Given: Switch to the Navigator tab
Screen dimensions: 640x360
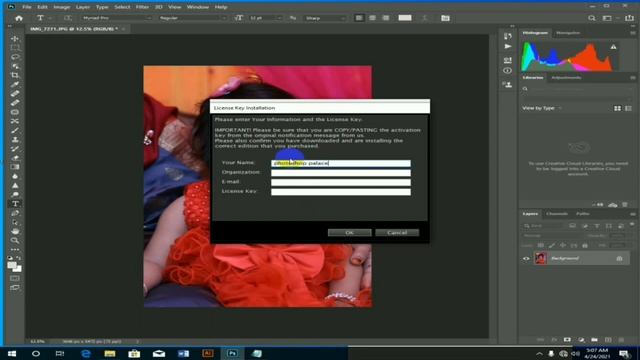Looking at the screenshot, I should point(568,33).
